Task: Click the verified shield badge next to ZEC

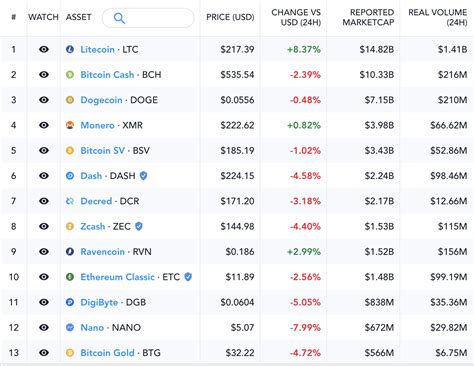Action: [x=139, y=226]
